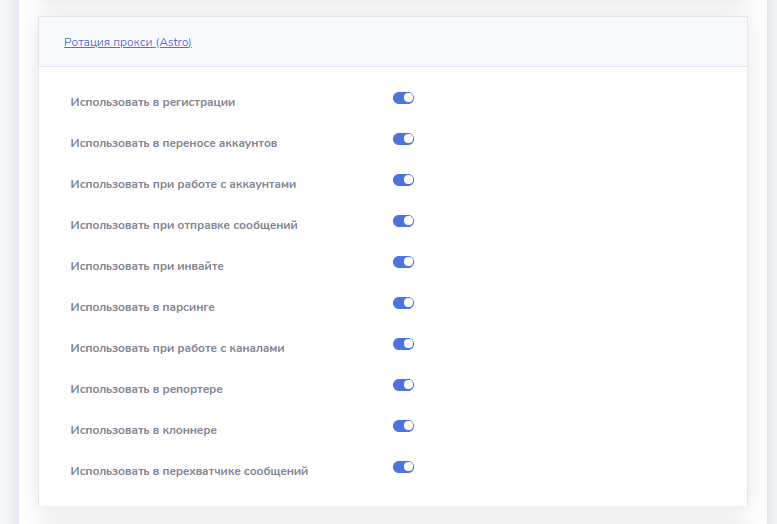The image size is (777, 524).
Task: Click the Использовать в регистрации label text
Action: (153, 102)
